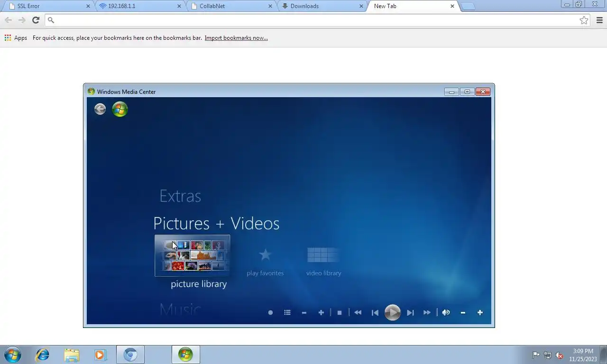The image size is (607, 364).
Task: Open the Windows Start menu
Action: (x=13, y=355)
